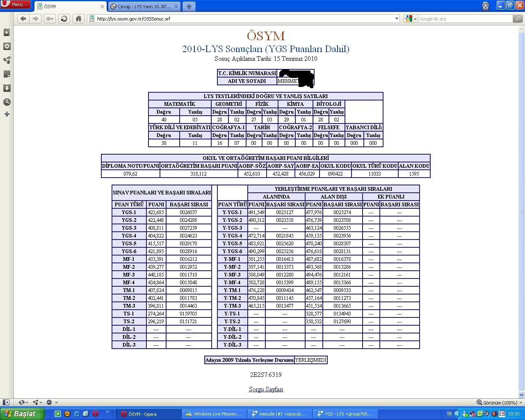
Task: Select the TM-1 ranking 0009815
Action: point(188,290)
